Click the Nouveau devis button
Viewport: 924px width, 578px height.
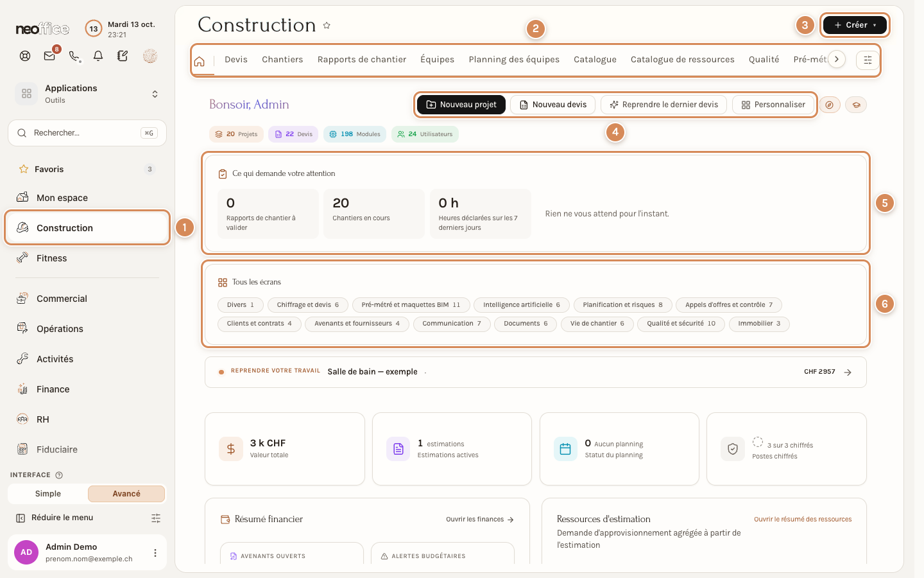(553, 105)
